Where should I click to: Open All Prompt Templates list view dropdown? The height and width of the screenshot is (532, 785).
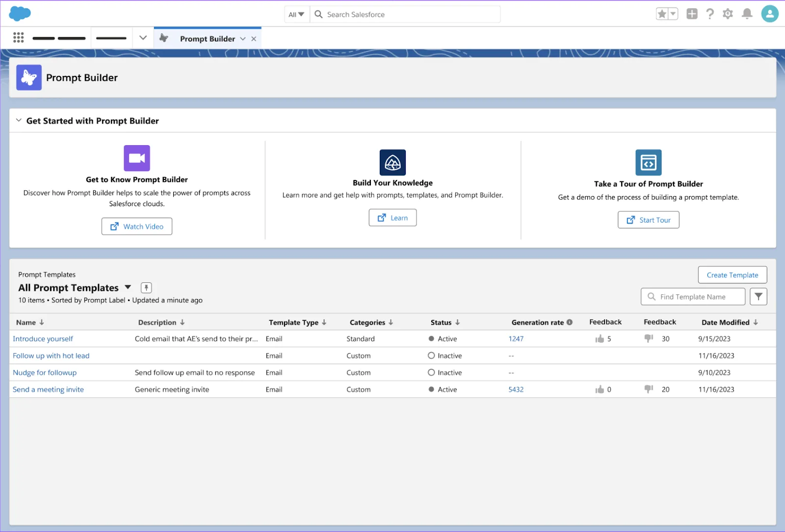point(128,287)
